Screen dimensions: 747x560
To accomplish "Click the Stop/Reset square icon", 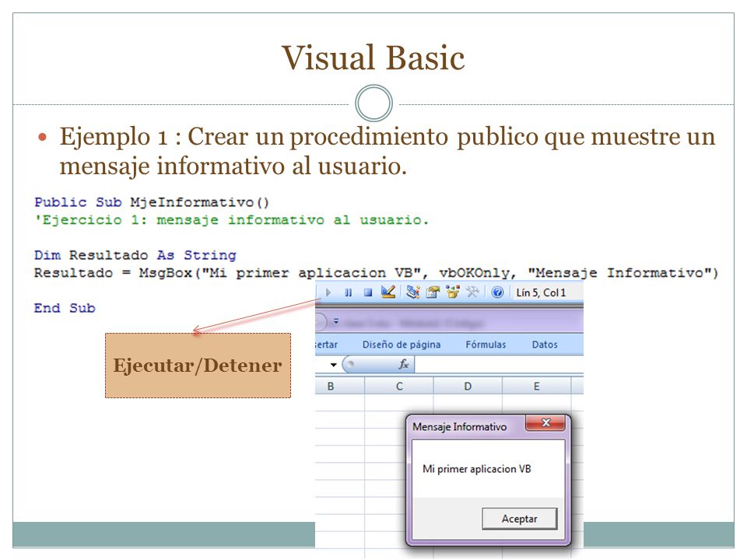I will pyautogui.click(x=368, y=292).
